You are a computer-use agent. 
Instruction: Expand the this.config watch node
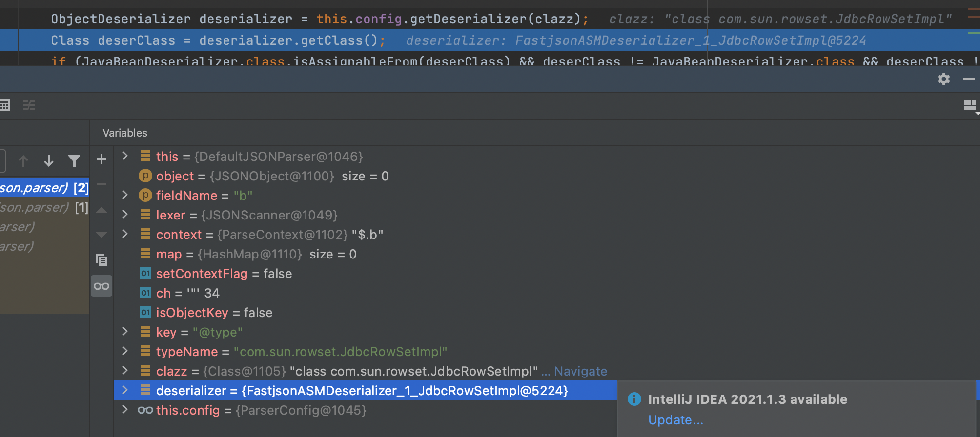point(125,410)
